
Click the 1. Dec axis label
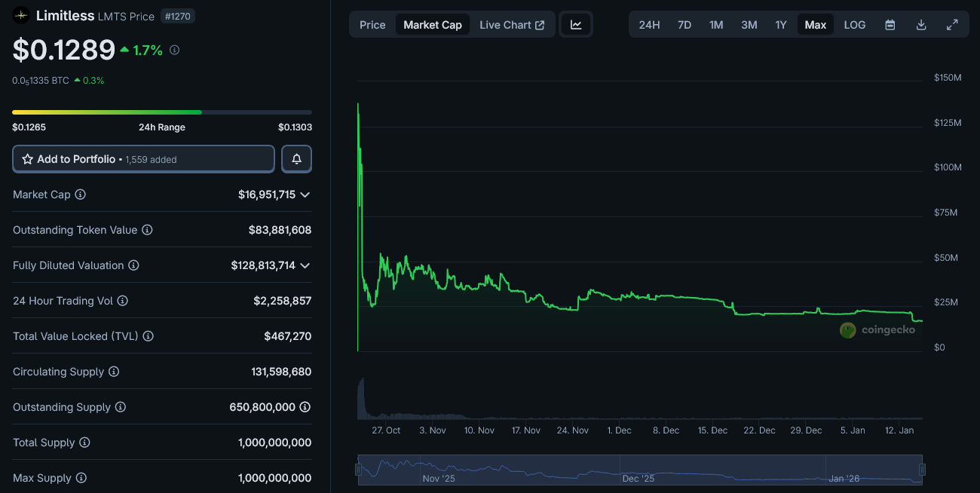click(x=619, y=430)
